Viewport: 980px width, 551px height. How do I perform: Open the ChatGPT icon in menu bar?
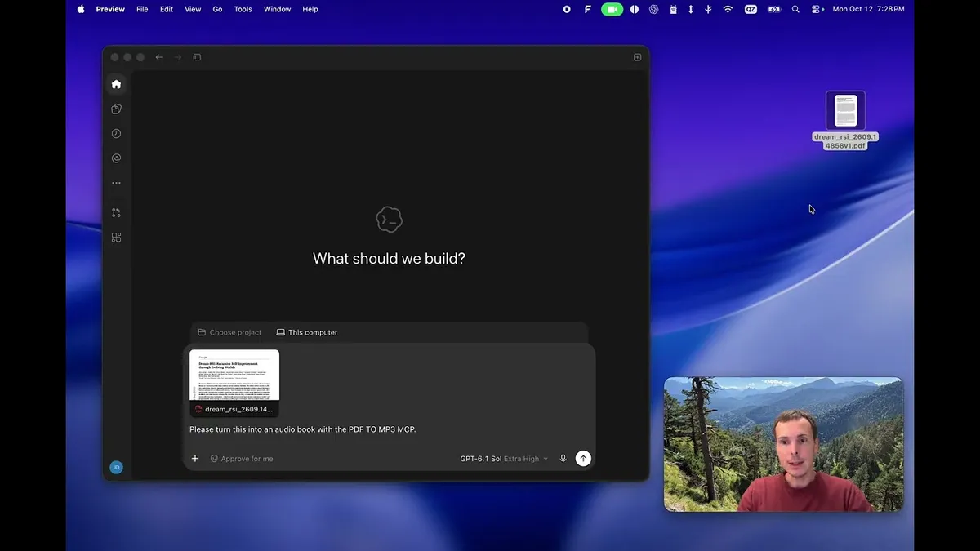click(654, 9)
